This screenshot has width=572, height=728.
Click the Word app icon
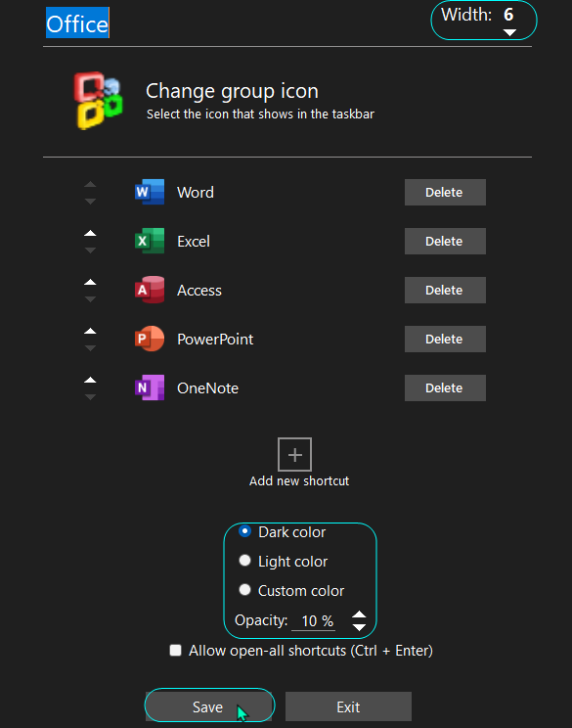click(150, 192)
